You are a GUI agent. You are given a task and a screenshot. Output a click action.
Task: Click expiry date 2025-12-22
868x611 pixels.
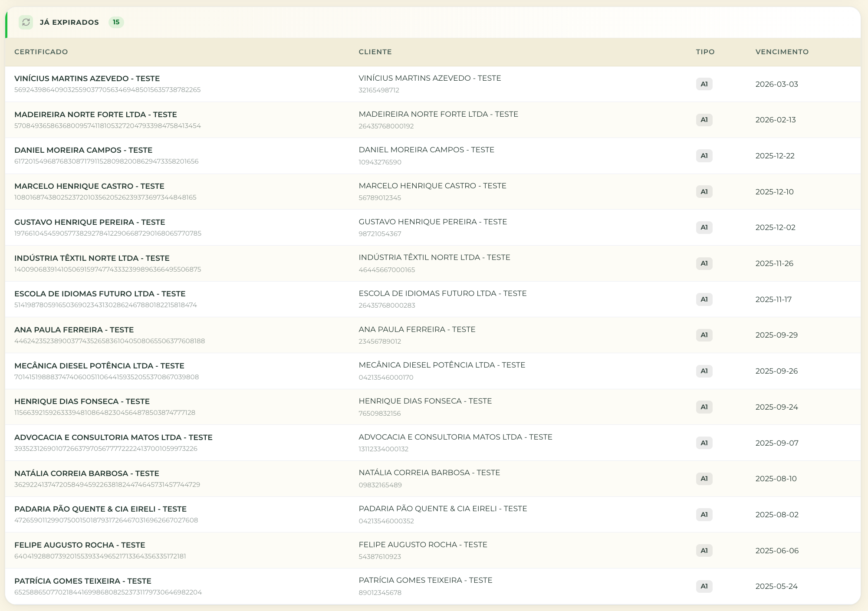coord(775,156)
